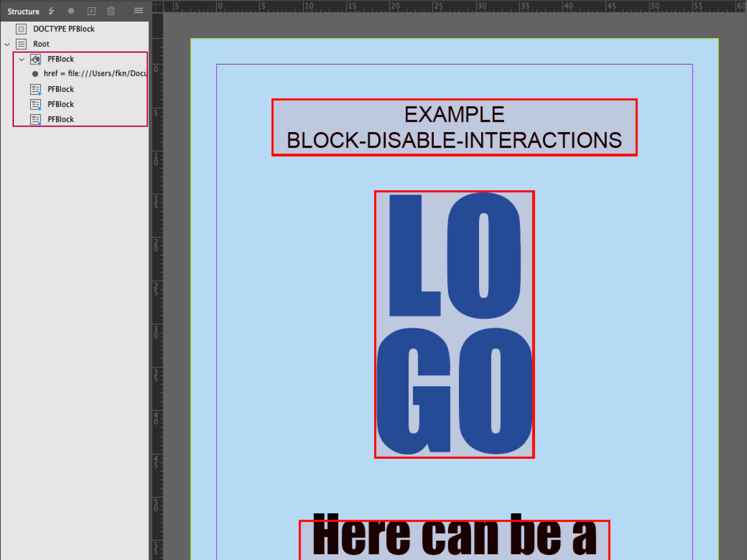
Task: Click the DOCTYPE PFBlock icon
Action: pos(21,29)
